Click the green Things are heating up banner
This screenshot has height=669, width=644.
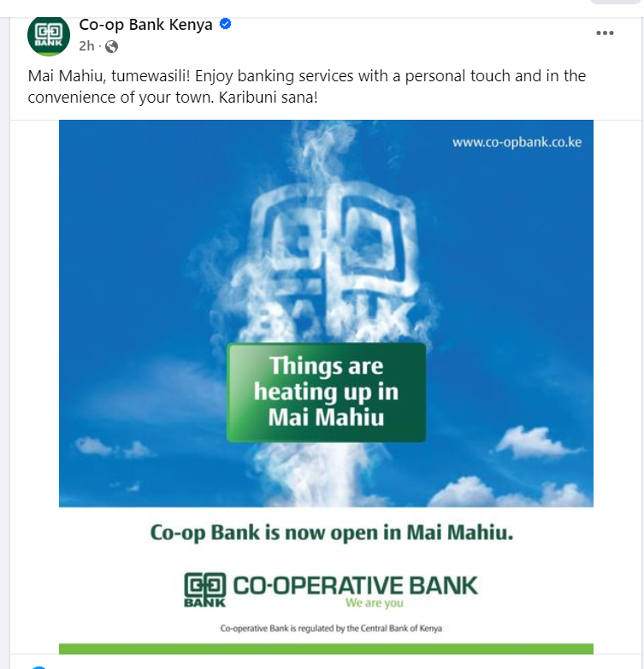(326, 392)
